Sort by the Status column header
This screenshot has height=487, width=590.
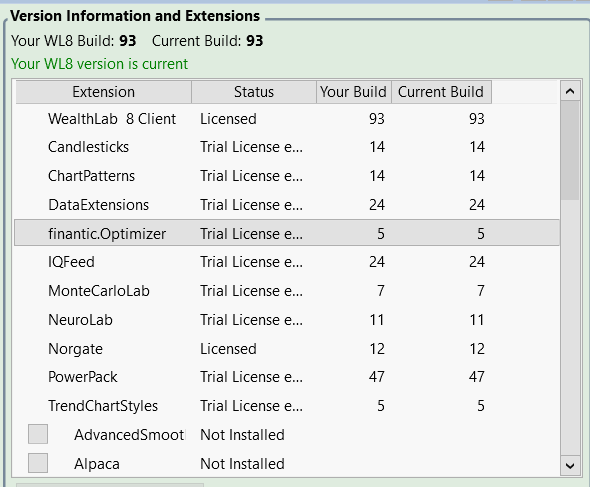click(254, 92)
